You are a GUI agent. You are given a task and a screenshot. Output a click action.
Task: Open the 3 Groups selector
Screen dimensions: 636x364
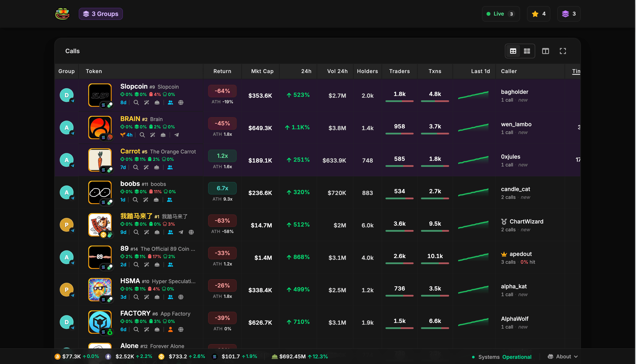[101, 14]
